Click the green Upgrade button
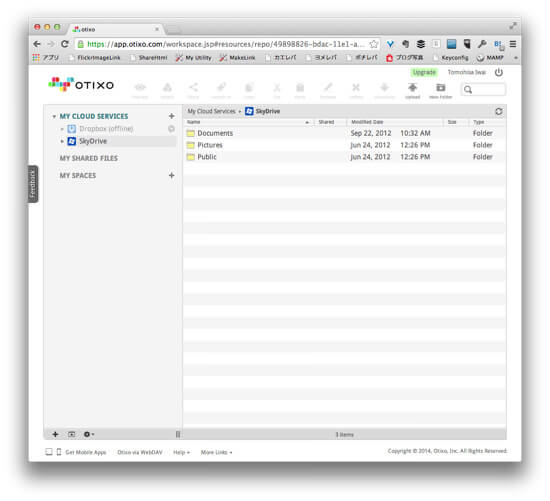 pos(424,72)
